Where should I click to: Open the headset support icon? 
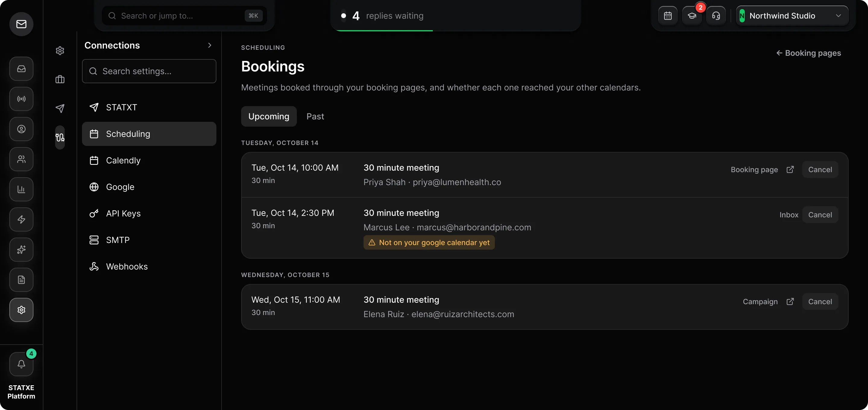click(x=716, y=16)
